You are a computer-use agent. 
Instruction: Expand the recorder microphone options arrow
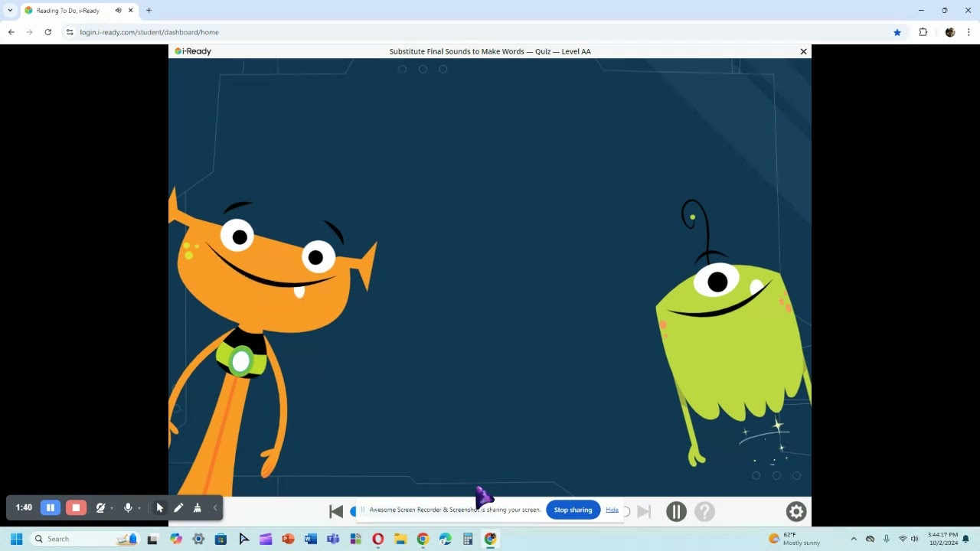(x=139, y=508)
